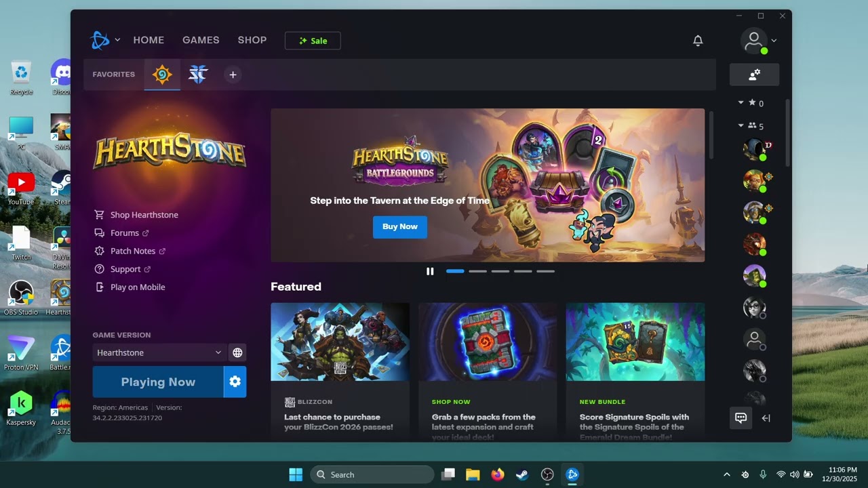The image size is (868, 488).
Task: Open Steam from the taskbar
Action: 523,474
